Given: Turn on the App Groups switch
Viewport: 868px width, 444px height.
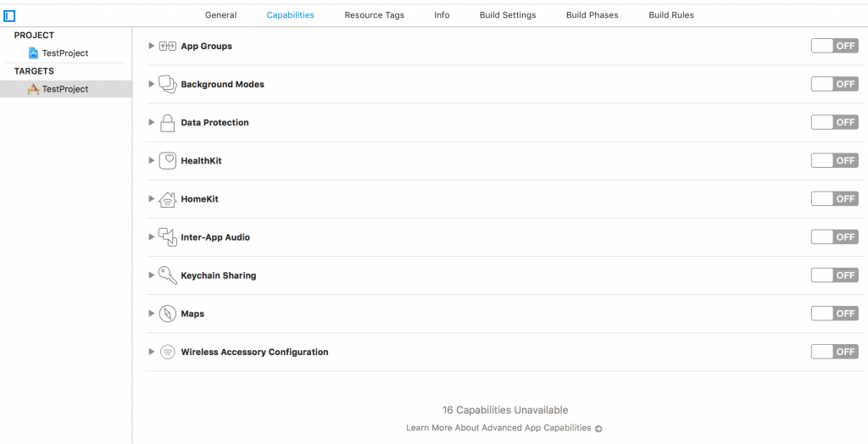Looking at the screenshot, I should tap(835, 46).
